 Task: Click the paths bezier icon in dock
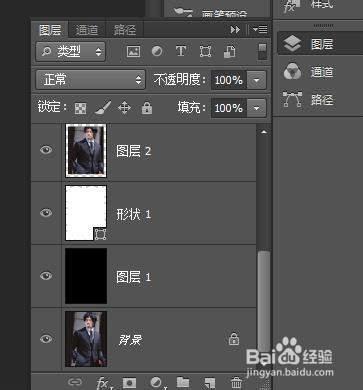(x=292, y=99)
